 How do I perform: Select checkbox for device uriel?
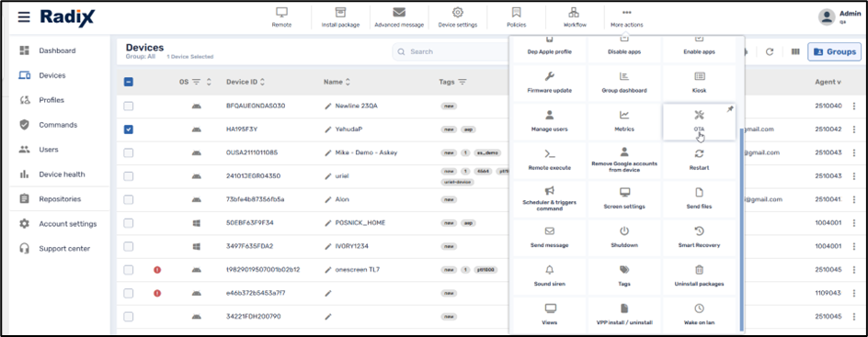pyautogui.click(x=128, y=176)
